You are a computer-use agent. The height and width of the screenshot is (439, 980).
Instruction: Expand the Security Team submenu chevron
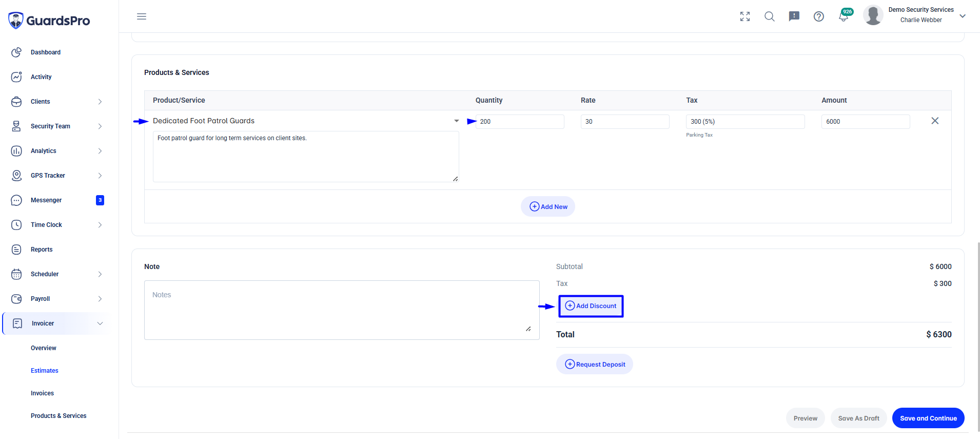(100, 126)
